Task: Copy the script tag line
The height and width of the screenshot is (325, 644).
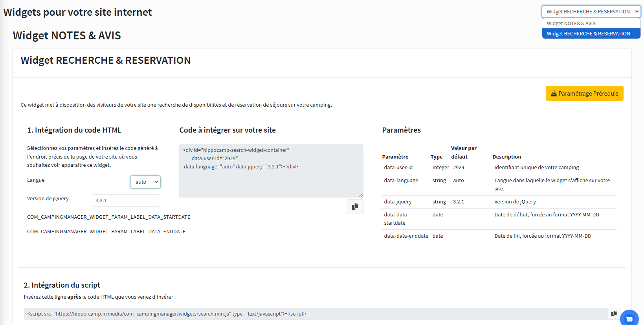Action: pyautogui.click(x=614, y=314)
